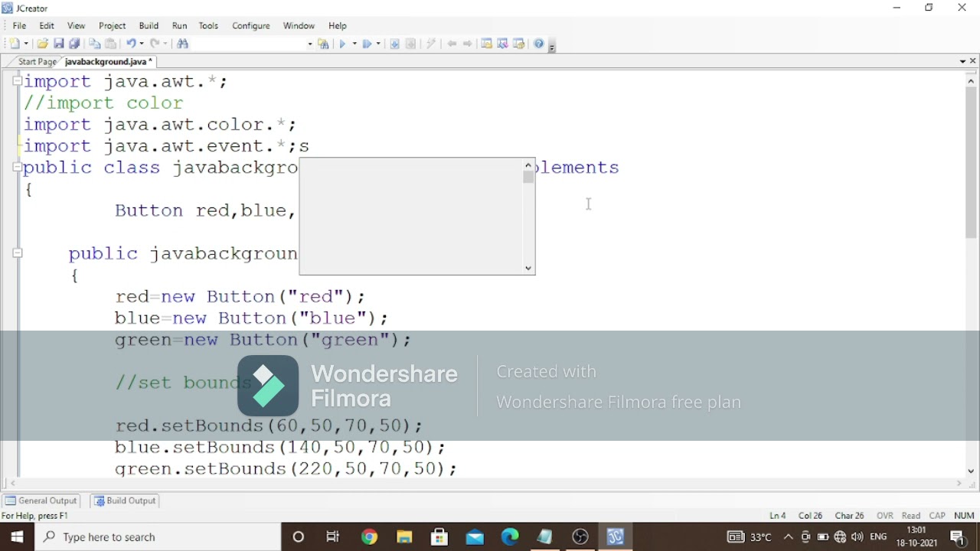Click the Navigate Back arrow icon

point(452,44)
